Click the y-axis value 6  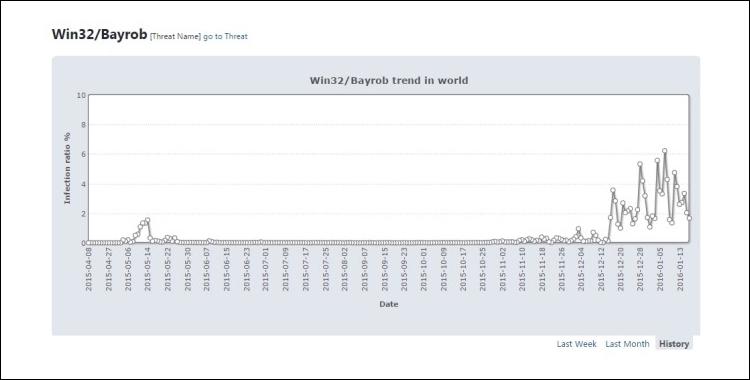(x=83, y=155)
